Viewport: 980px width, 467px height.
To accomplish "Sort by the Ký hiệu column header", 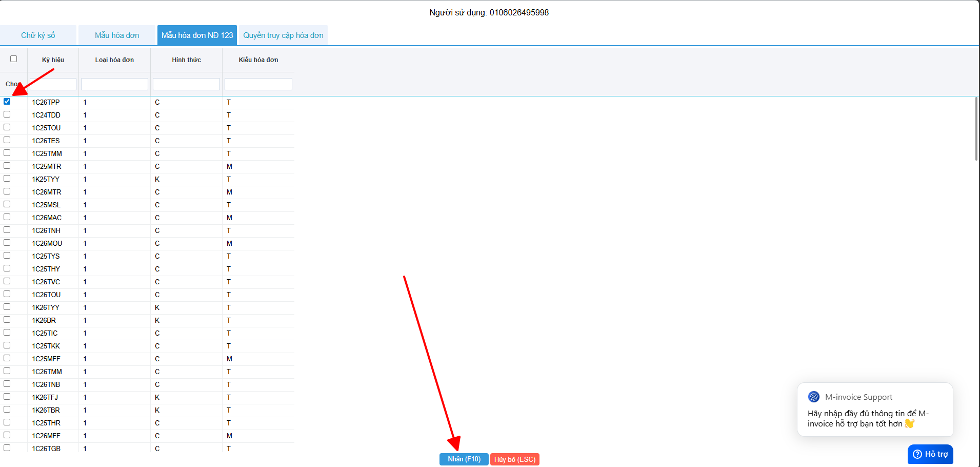I will pos(53,60).
